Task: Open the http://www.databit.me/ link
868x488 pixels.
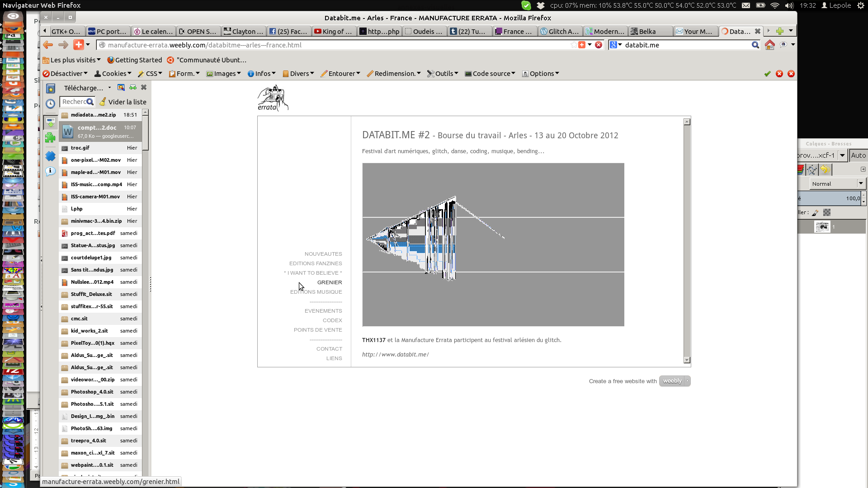Action: point(395,355)
